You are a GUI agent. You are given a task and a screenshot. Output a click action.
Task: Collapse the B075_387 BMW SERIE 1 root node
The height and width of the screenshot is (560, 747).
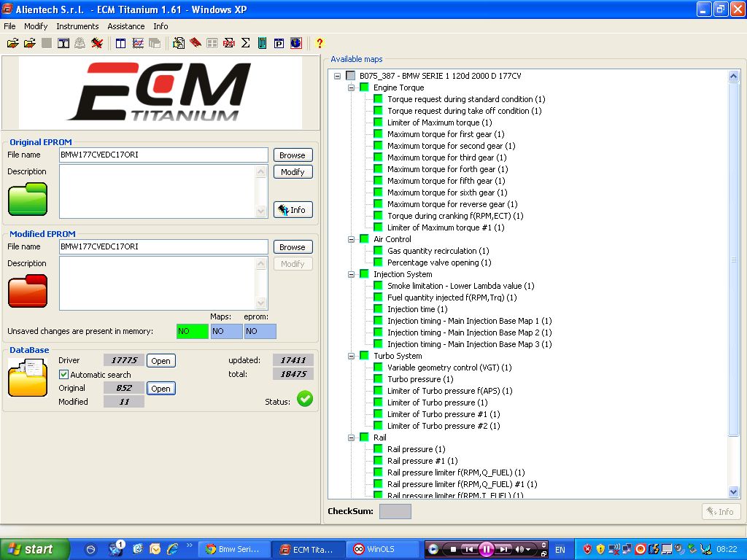coord(337,76)
